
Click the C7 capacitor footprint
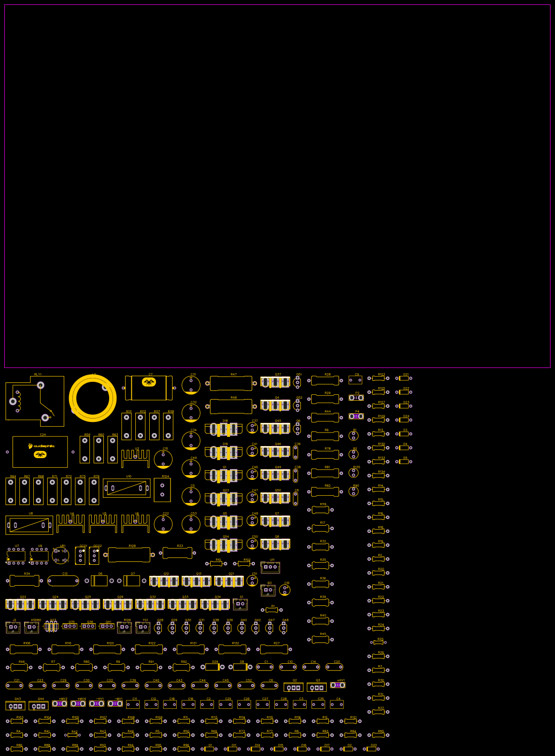tap(149, 388)
